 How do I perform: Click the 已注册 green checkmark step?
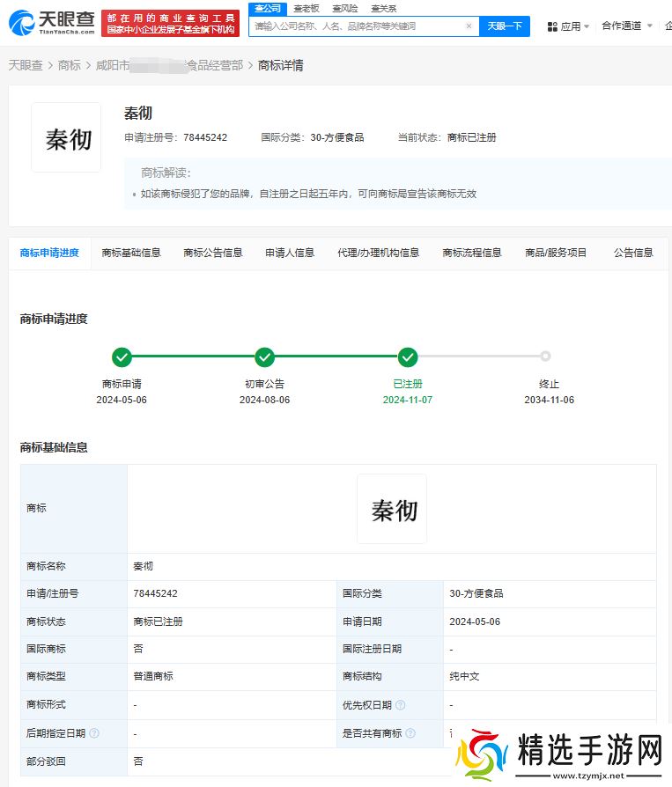(x=407, y=357)
